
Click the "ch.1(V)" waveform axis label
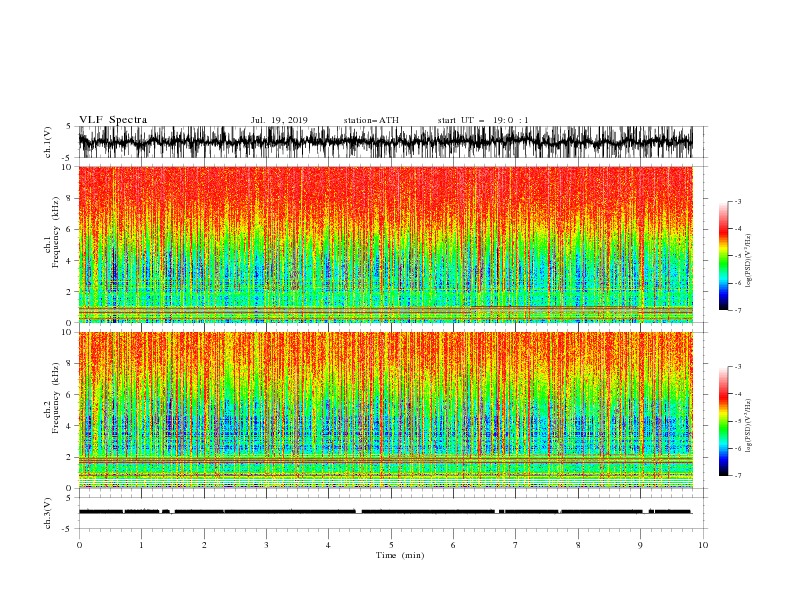tap(48, 142)
